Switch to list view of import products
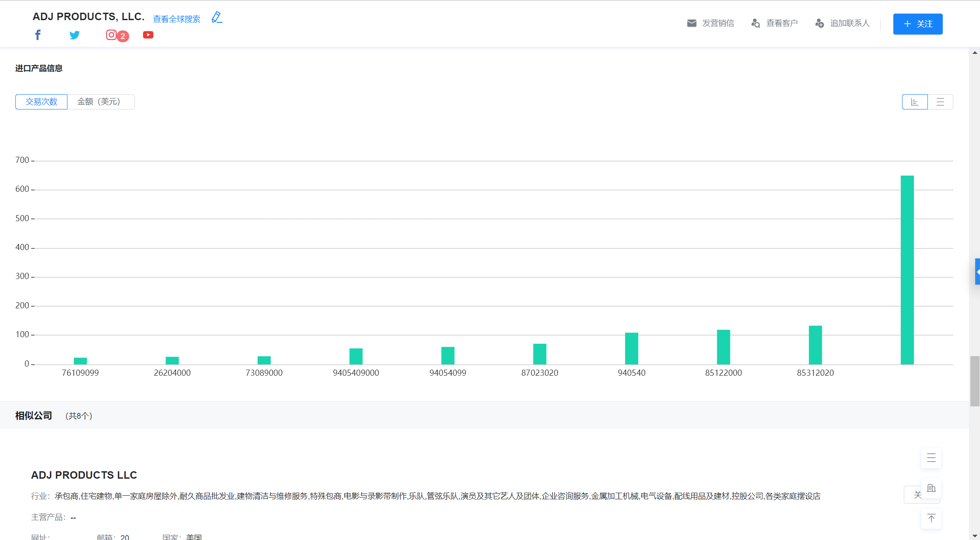The image size is (980, 540). [x=940, y=102]
